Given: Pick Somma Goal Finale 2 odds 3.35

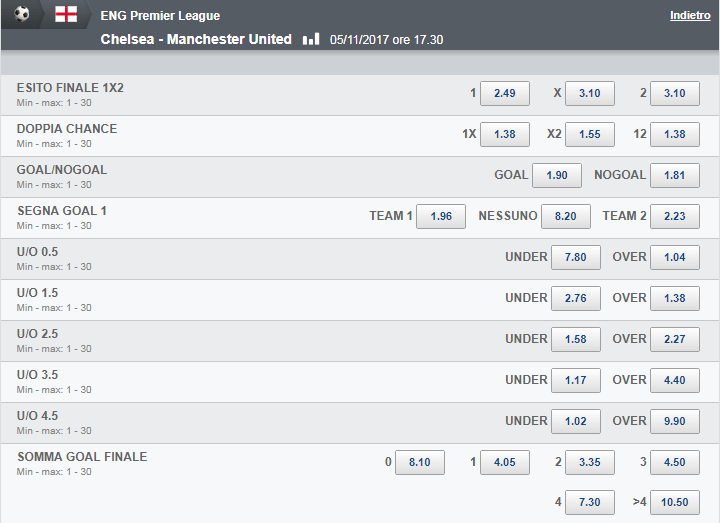Looking at the screenshot, I should pyautogui.click(x=590, y=462).
